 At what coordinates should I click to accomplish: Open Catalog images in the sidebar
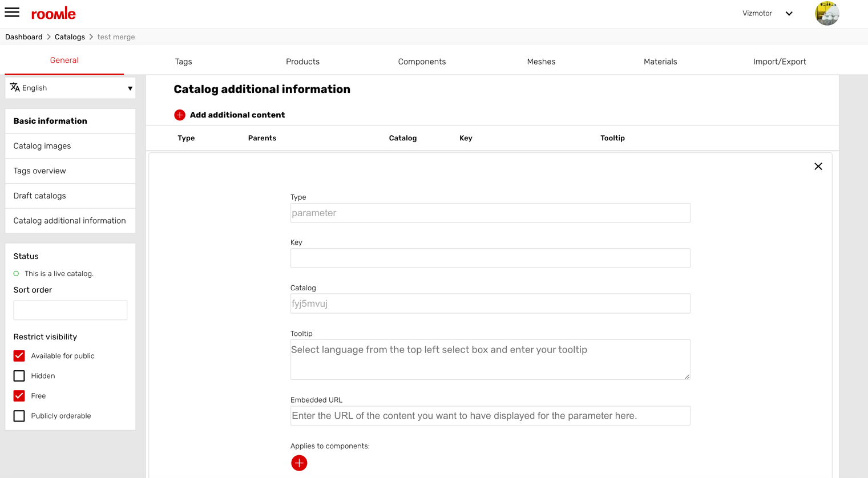click(42, 146)
